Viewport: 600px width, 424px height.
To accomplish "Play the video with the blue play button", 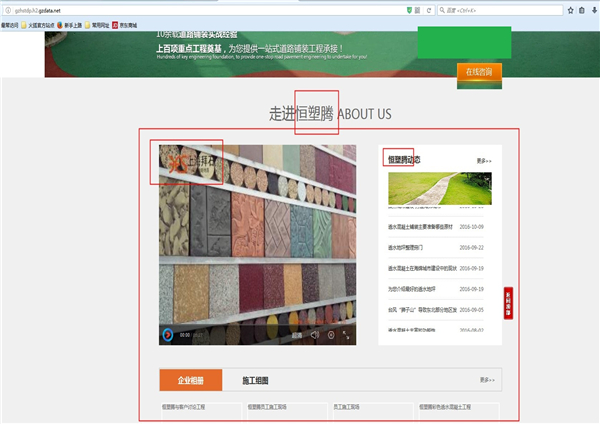I will 167,335.
